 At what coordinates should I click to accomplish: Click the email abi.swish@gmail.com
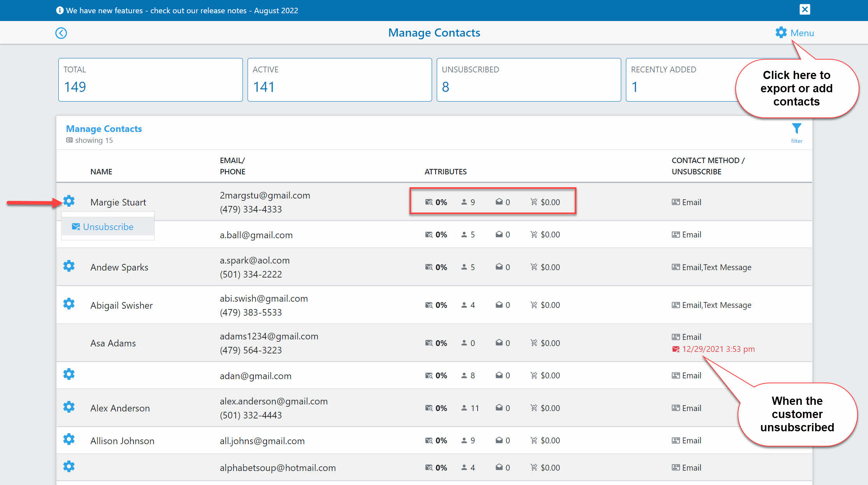click(x=264, y=299)
